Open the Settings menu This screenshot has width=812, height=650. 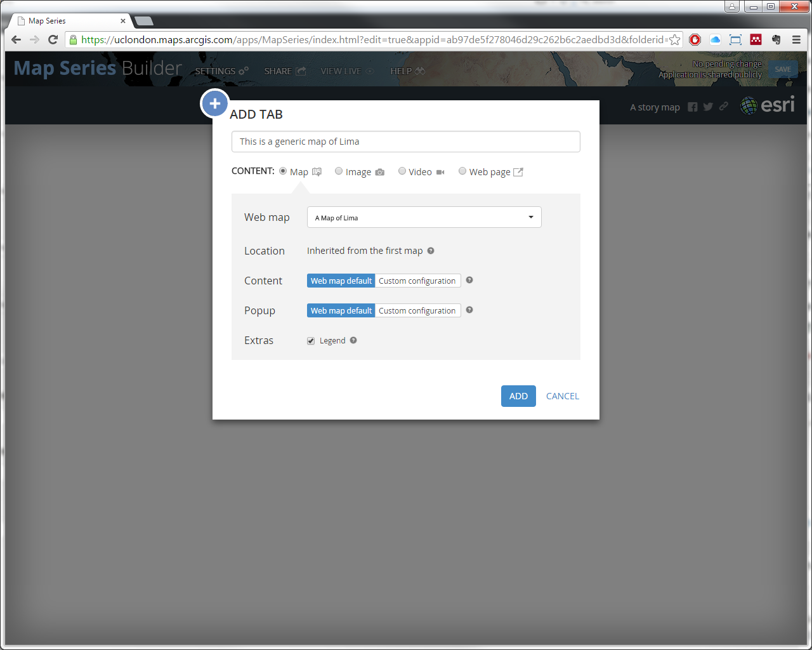tap(221, 71)
